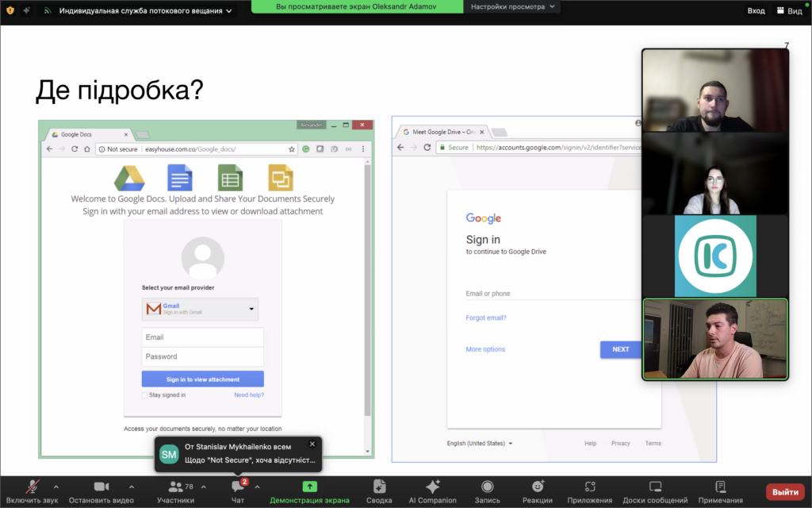Click reload icon in Google sign-in window
This screenshot has height=508, width=812.
coord(427,147)
